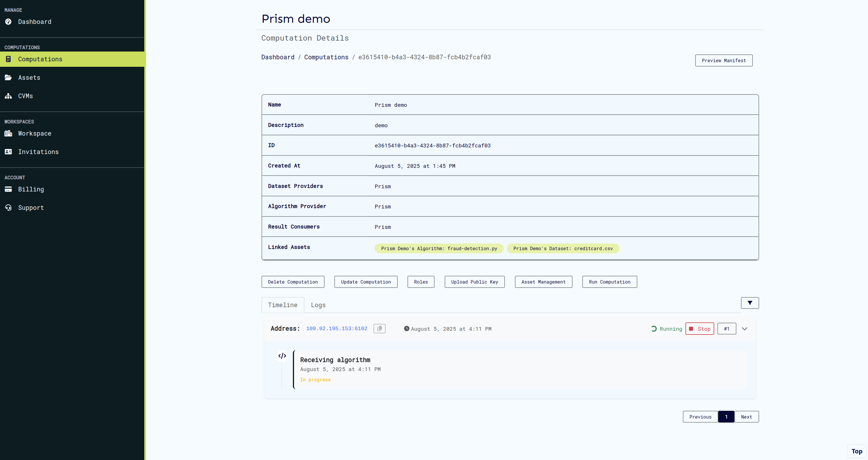Click the Dashboard gauge icon in sidebar
868x460 pixels.
click(x=8, y=22)
